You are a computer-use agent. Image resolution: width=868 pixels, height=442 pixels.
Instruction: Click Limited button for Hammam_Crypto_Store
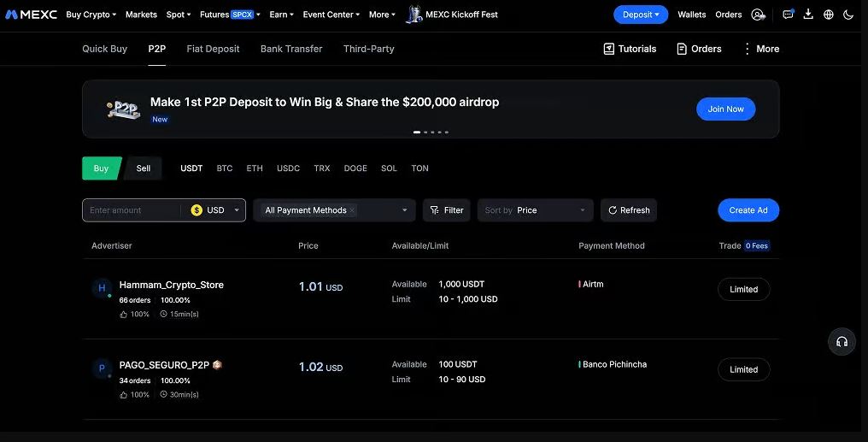743,289
